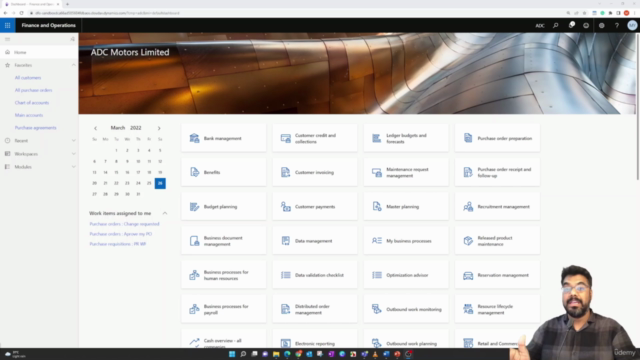Open Business processes for payroll tile

pyautogui.click(x=224, y=309)
